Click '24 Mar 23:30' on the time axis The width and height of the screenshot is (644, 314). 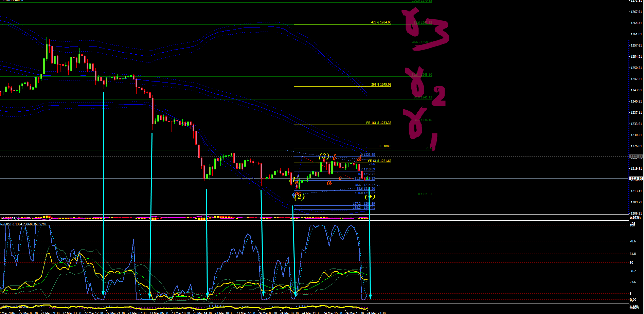376,313
